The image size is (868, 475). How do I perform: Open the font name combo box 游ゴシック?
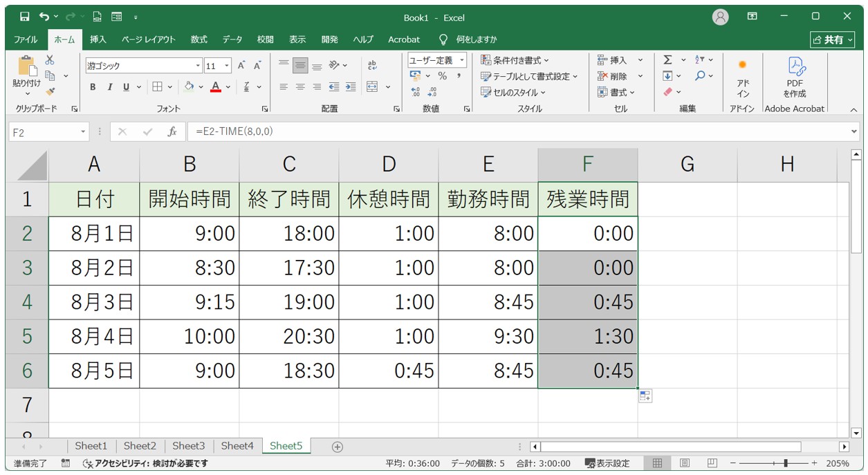[x=144, y=66]
